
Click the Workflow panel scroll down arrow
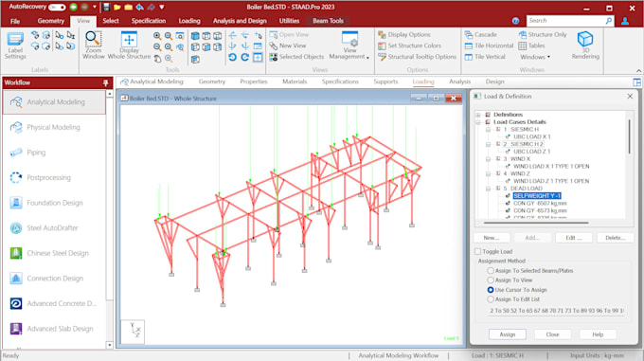point(109,345)
